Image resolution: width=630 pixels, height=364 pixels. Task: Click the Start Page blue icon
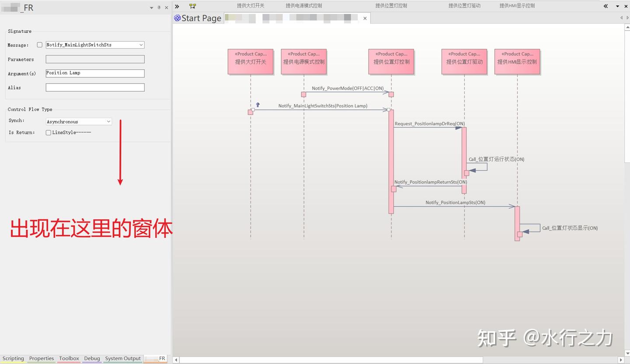[x=177, y=17]
